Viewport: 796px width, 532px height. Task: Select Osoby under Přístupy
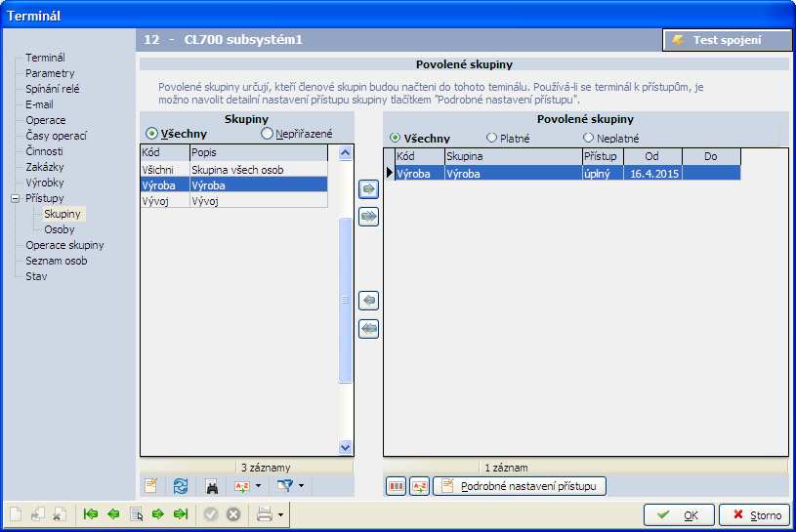59,229
